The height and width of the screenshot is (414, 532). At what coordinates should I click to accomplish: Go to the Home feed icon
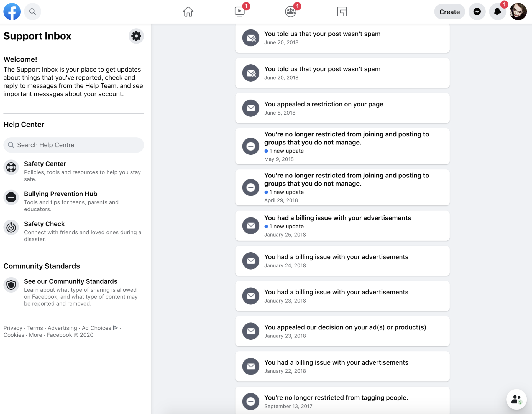coord(188,12)
